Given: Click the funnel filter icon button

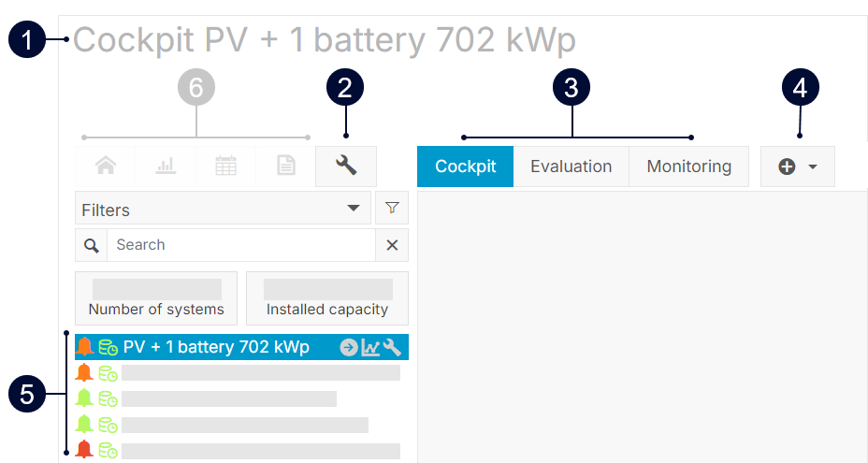Looking at the screenshot, I should [x=392, y=209].
